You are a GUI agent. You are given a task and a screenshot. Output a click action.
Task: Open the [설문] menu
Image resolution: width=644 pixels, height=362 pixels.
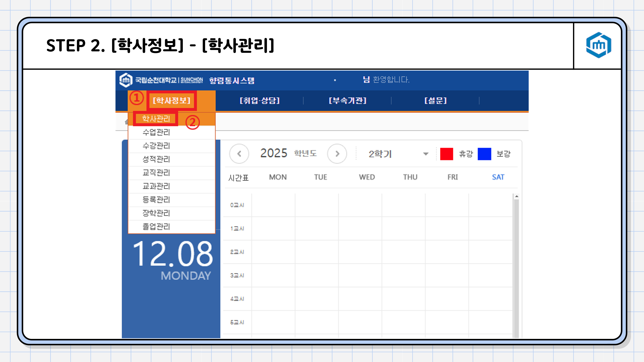436,100
